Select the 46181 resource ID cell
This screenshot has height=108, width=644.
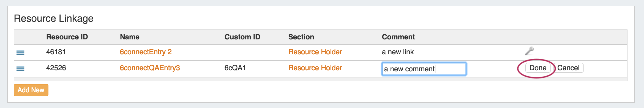(56, 52)
